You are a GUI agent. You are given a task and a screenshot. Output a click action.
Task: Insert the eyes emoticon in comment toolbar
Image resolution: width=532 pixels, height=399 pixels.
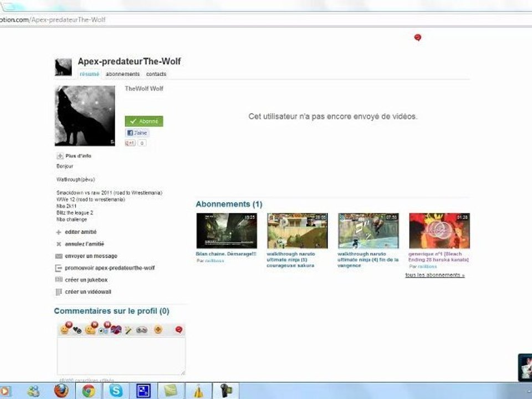[103, 330]
